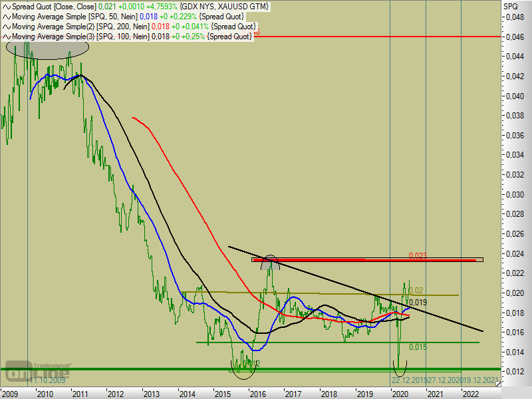Screen dimensions: 532x399
Task: Click the 0,019 black price label
Action: tap(418, 303)
